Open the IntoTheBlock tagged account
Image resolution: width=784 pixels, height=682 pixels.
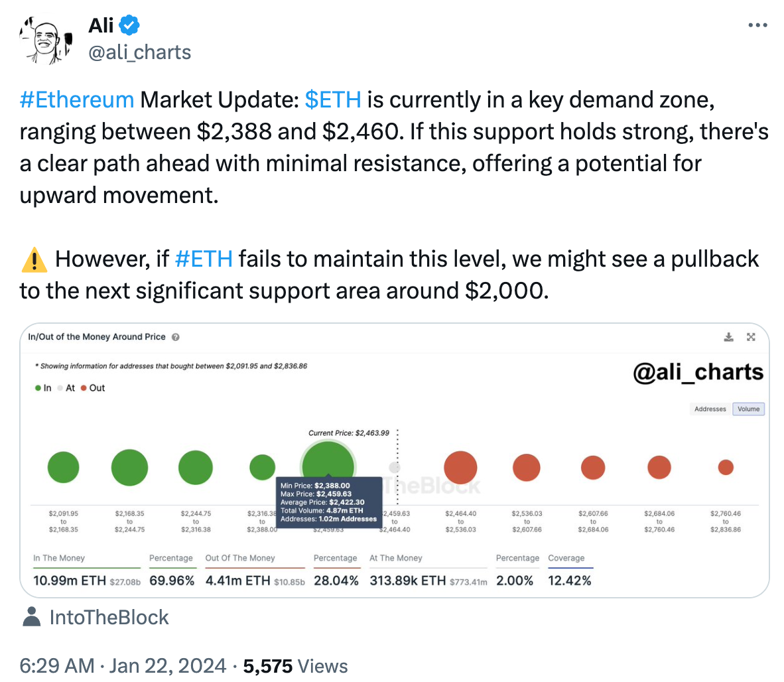[109, 618]
